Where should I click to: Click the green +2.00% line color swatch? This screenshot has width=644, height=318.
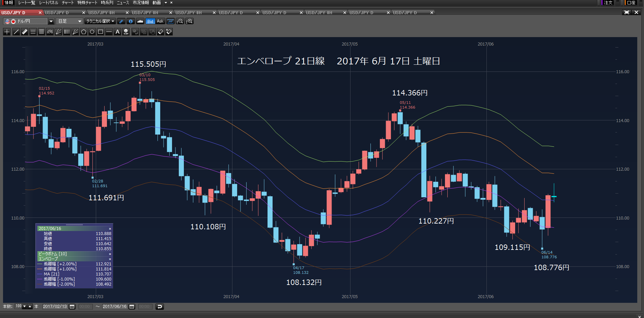point(40,264)
